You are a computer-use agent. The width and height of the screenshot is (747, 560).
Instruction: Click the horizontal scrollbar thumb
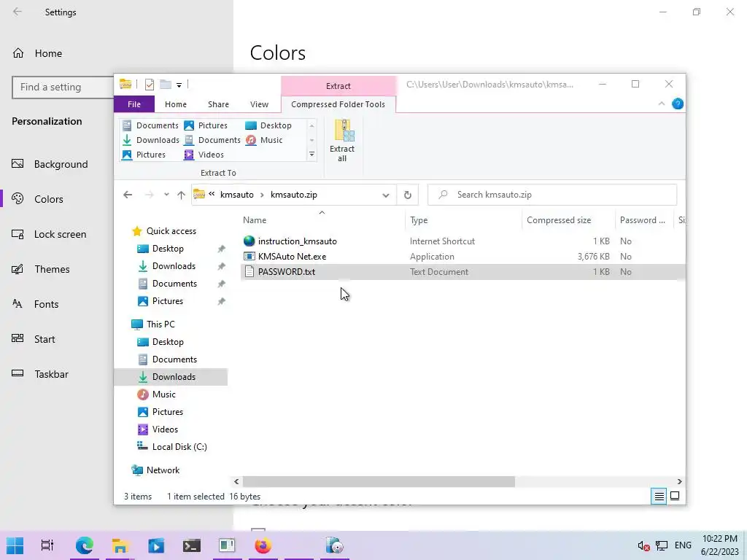click(x=379, y=481)
